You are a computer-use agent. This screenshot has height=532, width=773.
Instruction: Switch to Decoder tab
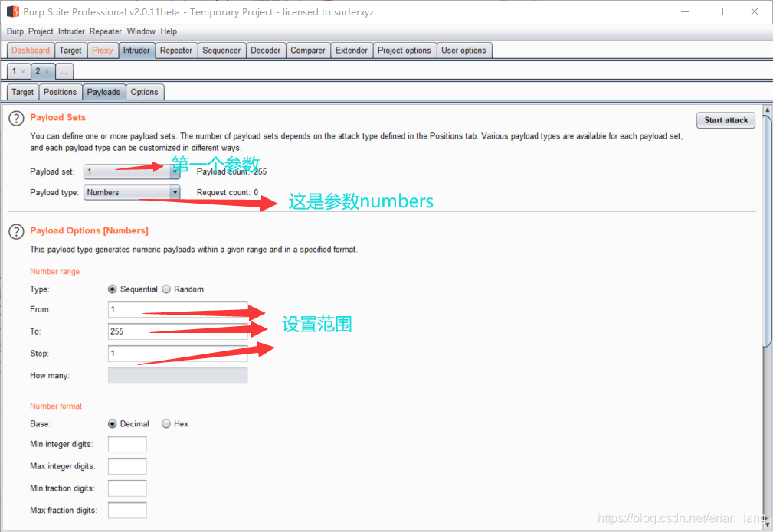[x=266, y=51]
